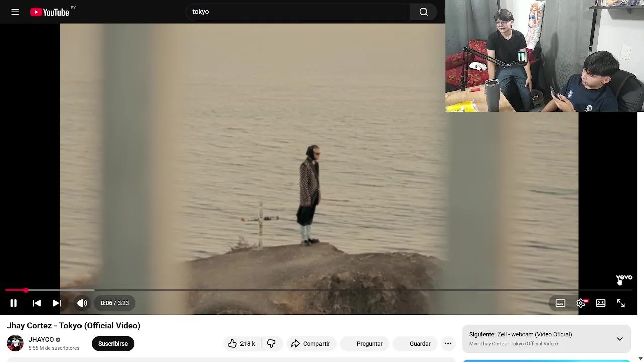Click the red progress scrubber handle
Image resolution: width=644 pixels, height=362 pixels.
pos(26,290)
